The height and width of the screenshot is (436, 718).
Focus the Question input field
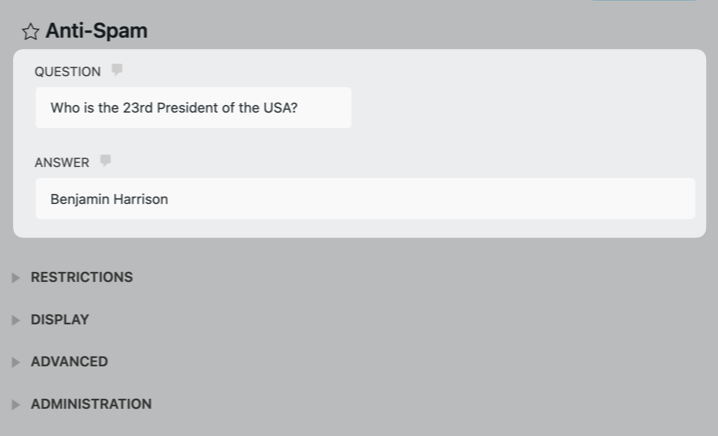pos(193,108)
